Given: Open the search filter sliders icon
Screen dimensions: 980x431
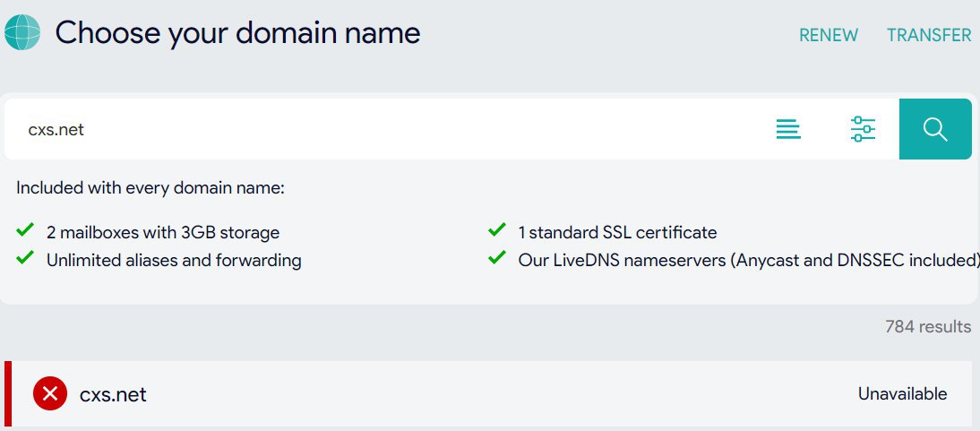Looking at the screenshot, I should click(x=863, y=129).
